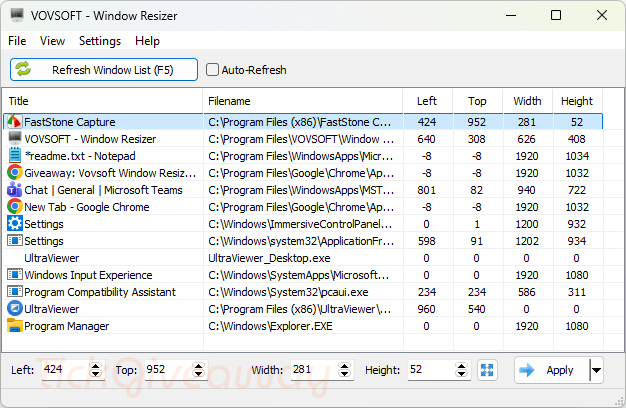
Task: Click the Apply button
Action: 552,370
